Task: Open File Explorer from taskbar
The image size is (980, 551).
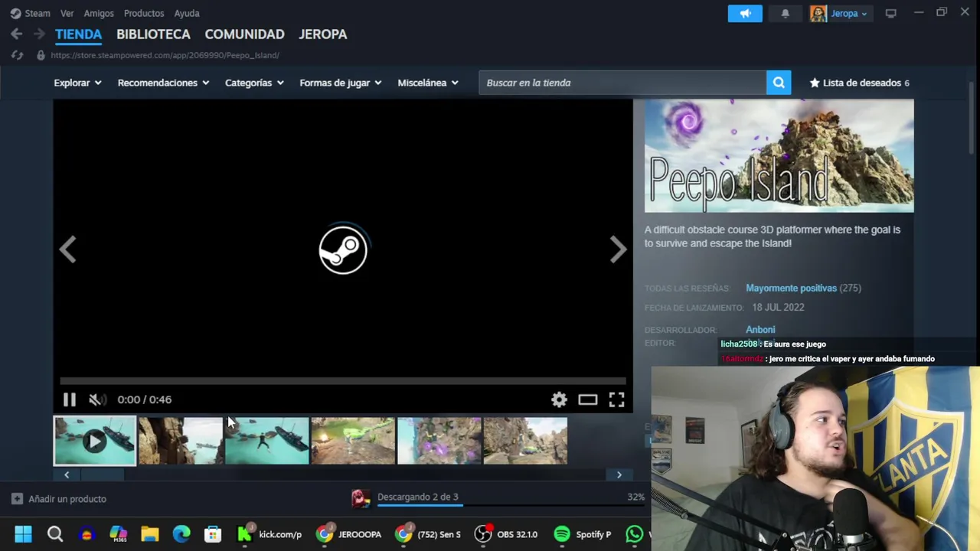Action: pos(149,534)
